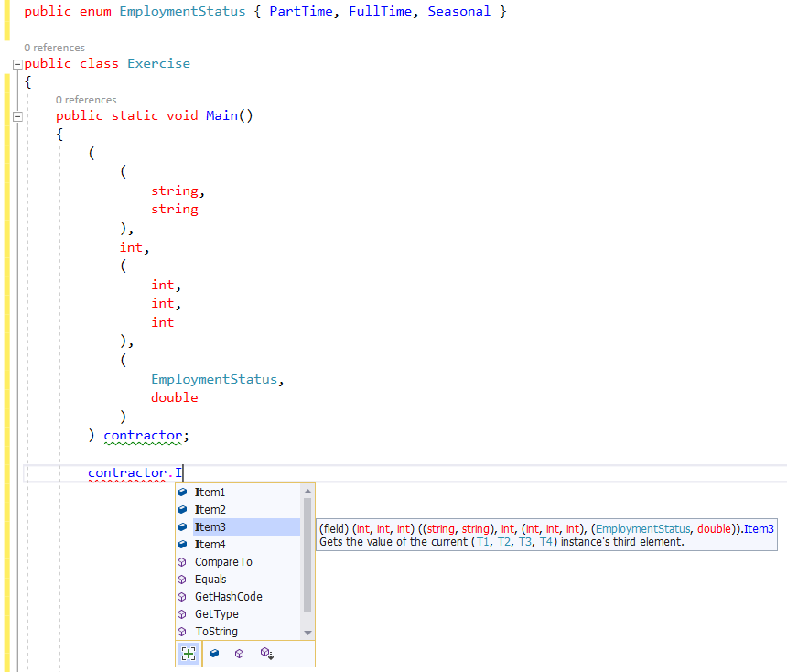The height and width of the screenshot is (672, 787).
Task: Open '0 references' lens above Exercise class
Action: point(55,48)
